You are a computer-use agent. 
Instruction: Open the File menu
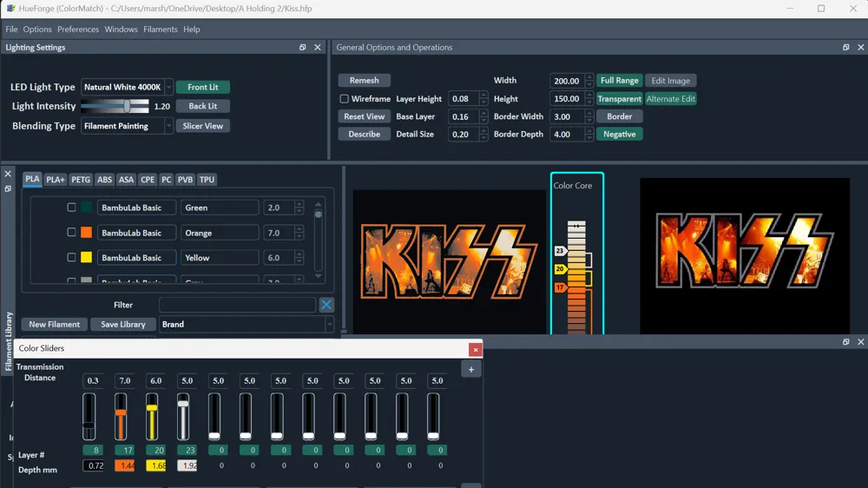11,30
